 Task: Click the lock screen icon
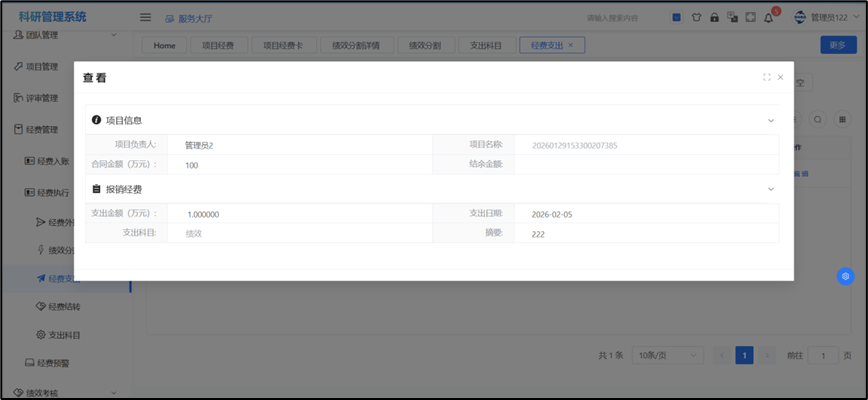click(x=713, y=17)
